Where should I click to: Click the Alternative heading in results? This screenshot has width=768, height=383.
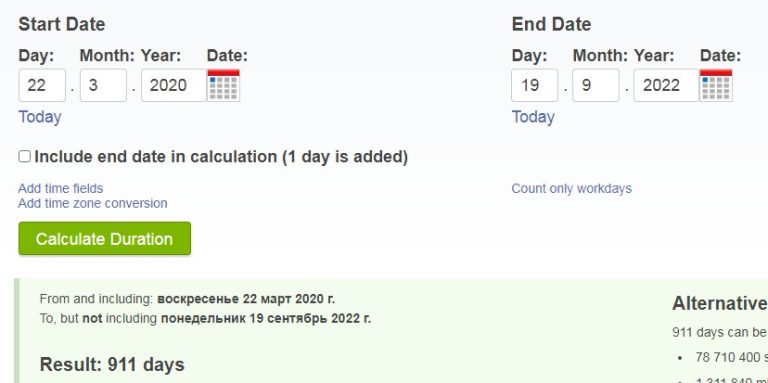pyautogui.click(x=720, y=304)
